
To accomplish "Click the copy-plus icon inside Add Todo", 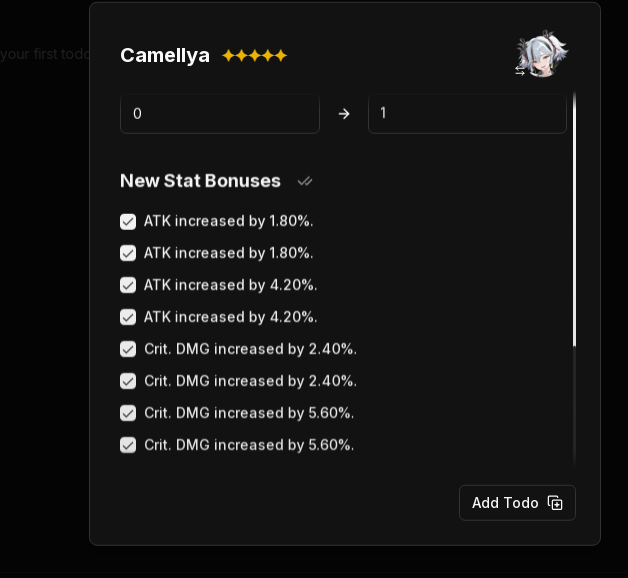I will click(555, 503).
